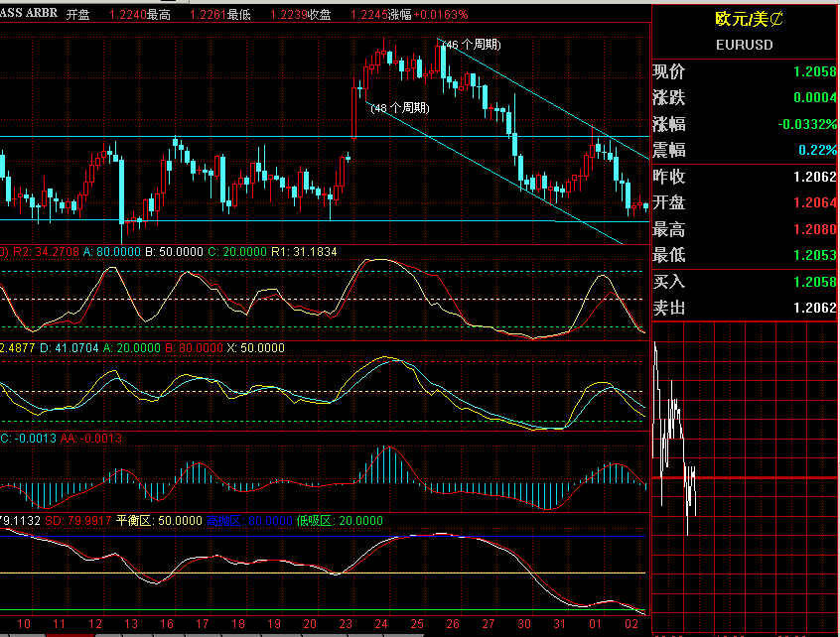Click date 24 on the time axis

(381, 624)
